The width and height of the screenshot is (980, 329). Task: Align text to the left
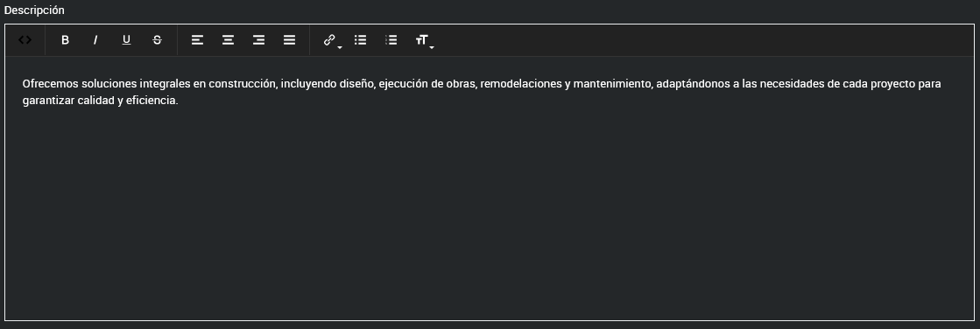pyautogui.click(x=198, y=40)
